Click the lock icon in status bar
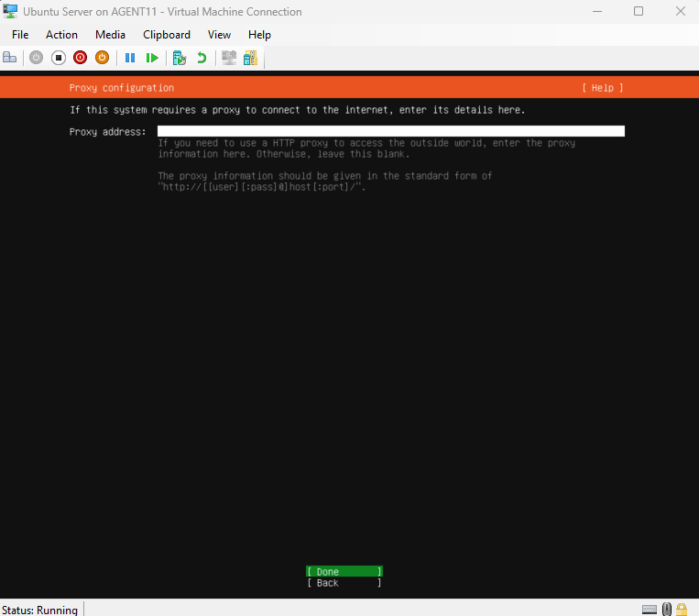 (x=682, y=609)
